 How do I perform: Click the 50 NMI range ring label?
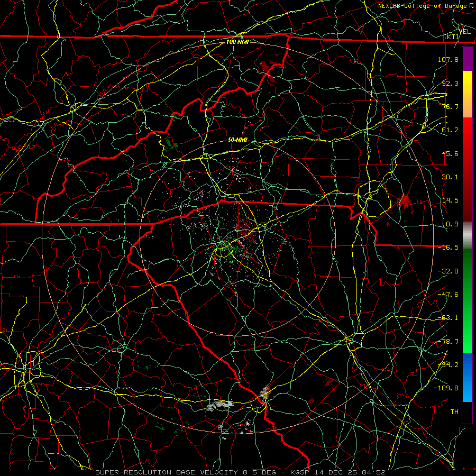[x=237, y=140]
